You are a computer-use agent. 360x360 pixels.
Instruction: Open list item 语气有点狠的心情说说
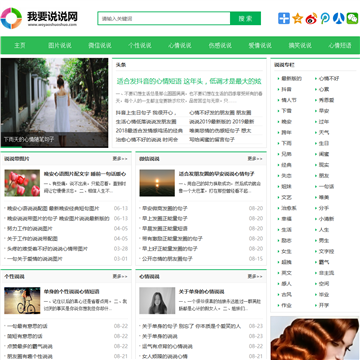coord(167,346)
